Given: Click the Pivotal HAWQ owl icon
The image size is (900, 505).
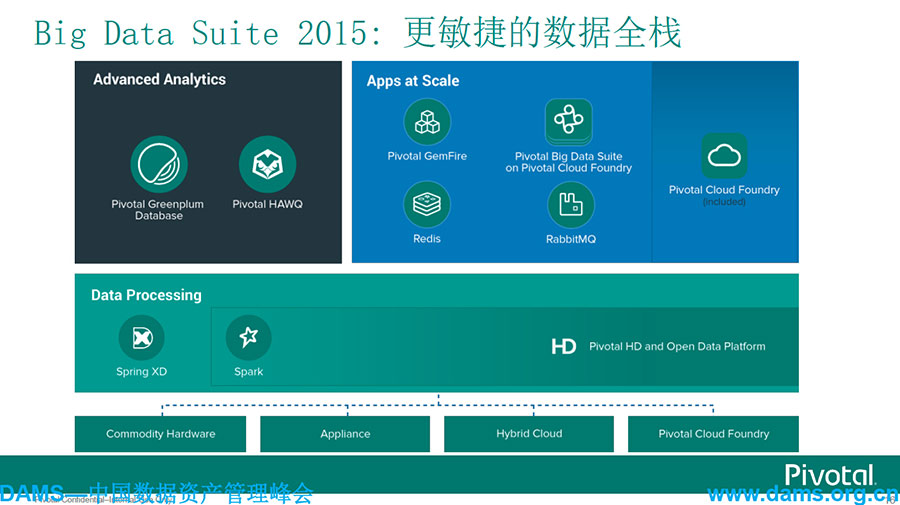Looking at the screenshot, I should tap(267, 164).
